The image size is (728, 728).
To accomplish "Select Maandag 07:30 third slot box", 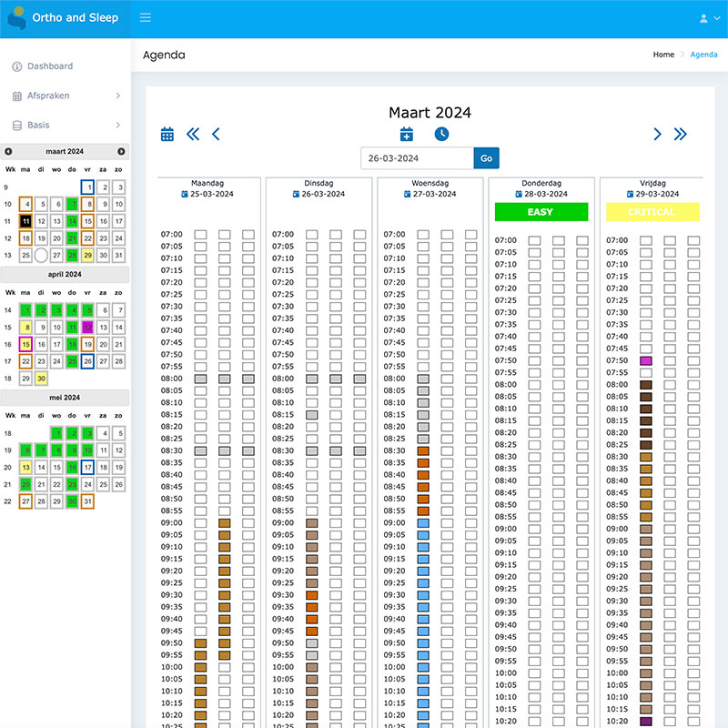I will (248, 307).
